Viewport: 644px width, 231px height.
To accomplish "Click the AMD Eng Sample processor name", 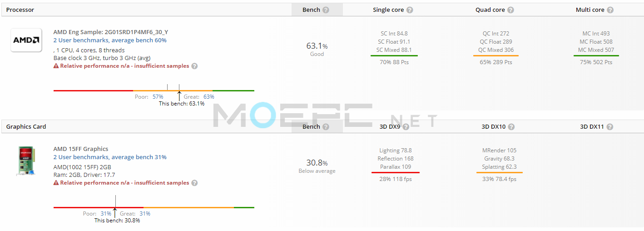I will point(111,32).
